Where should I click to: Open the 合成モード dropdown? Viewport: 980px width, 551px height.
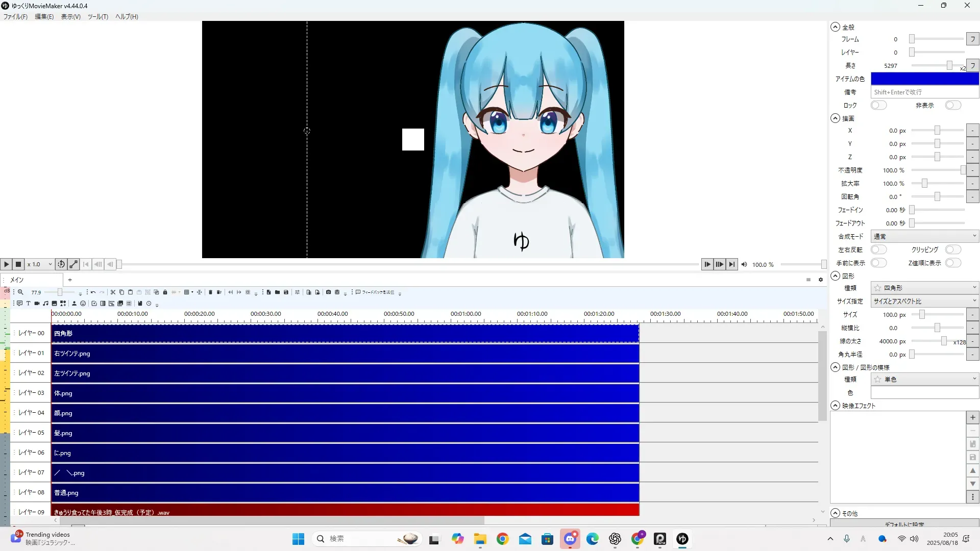pos(924,236)
